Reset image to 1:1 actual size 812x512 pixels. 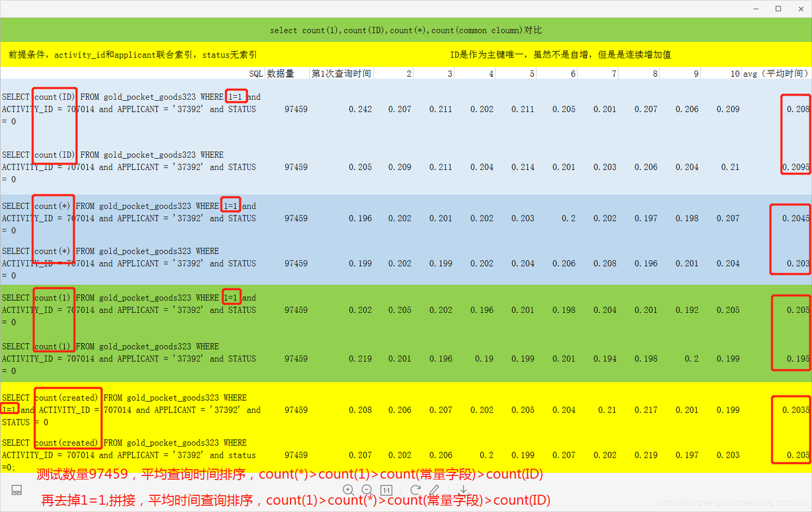point(387,490)
